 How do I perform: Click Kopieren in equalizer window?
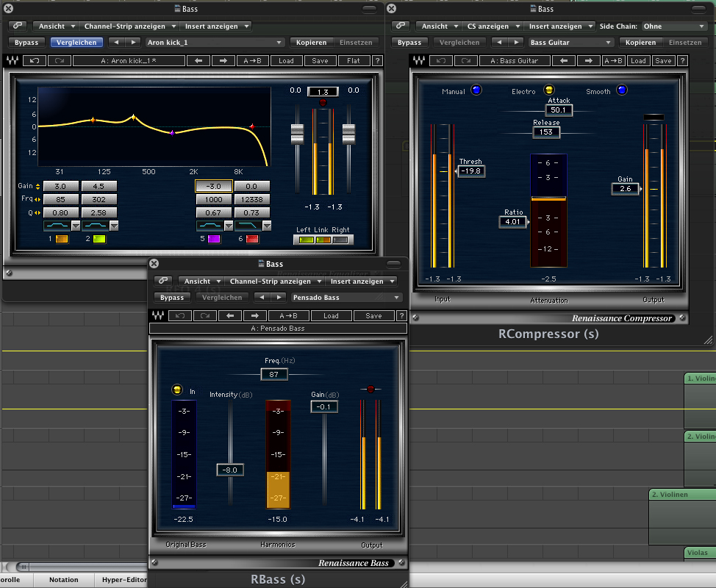(312, 43)
